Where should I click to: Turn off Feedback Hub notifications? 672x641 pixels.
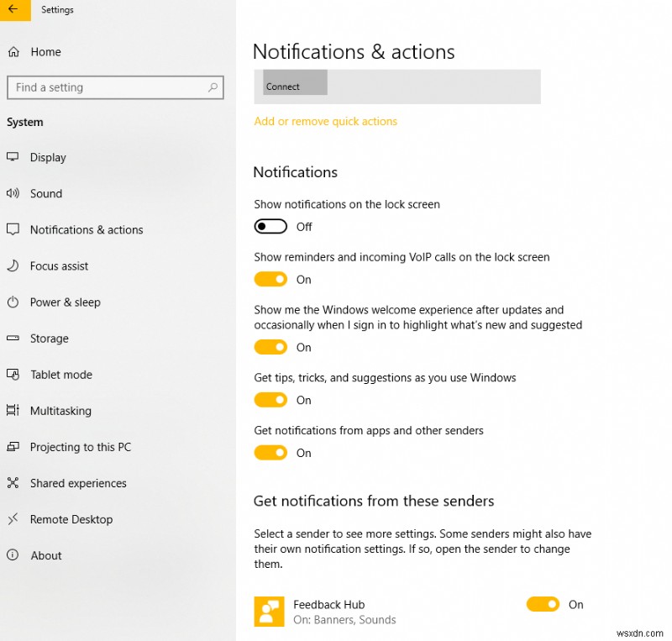click(x=543, y=604)
